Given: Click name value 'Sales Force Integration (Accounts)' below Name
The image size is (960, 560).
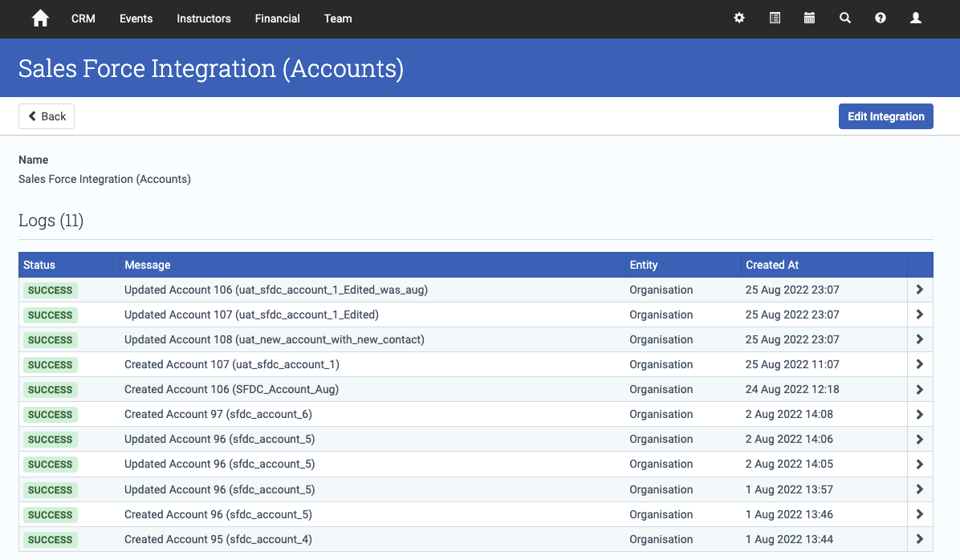Looking at the screenshot, I should (x=104, y=180).
